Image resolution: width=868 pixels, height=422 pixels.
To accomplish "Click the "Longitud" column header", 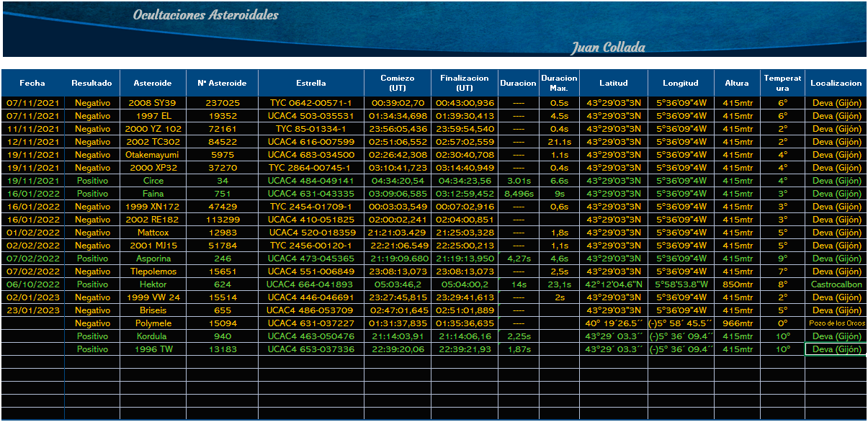I will coord(681,84).
